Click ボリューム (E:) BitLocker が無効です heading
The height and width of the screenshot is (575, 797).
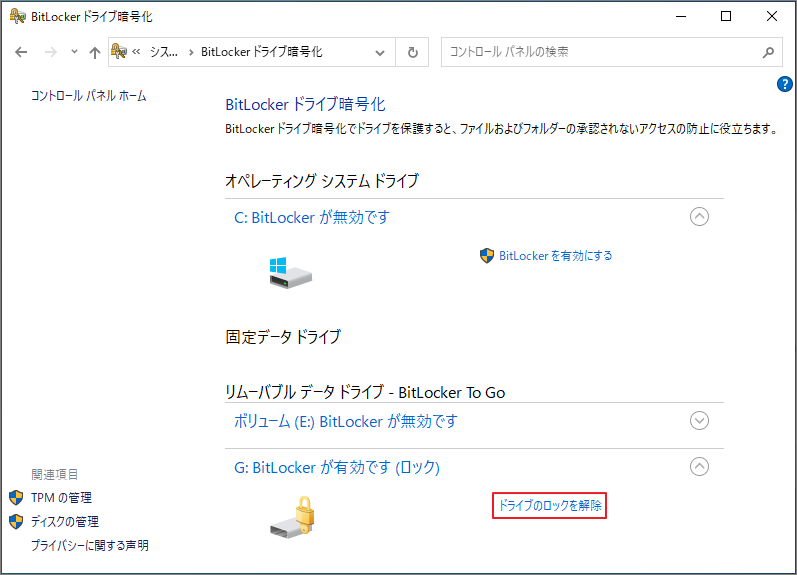(x=346, y=421)
